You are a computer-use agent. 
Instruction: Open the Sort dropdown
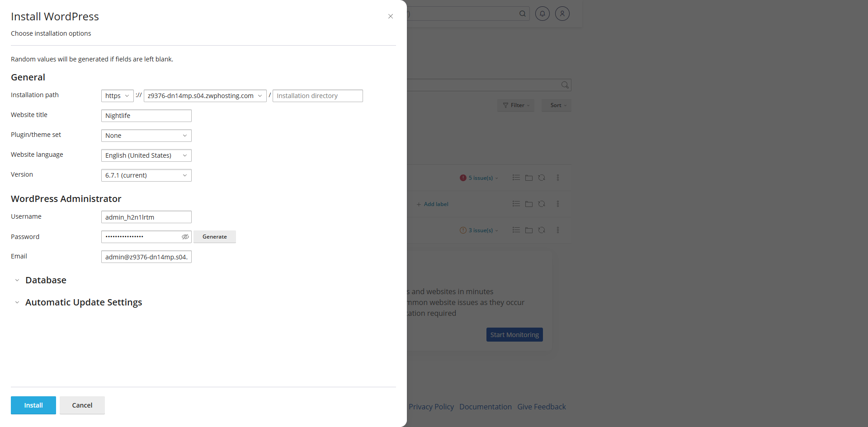tap(557, 105)
